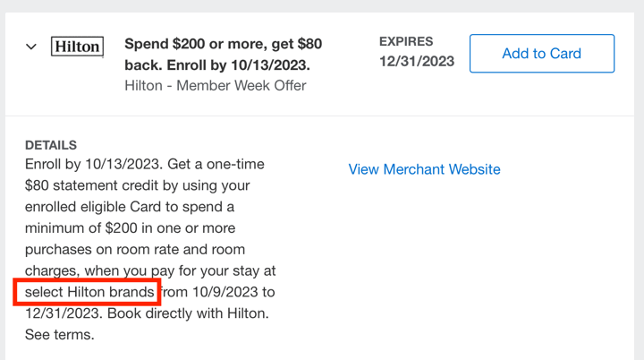Click the DETAILS heading
Viewport: 644px width, 360px height.
[x=50, y=145]
